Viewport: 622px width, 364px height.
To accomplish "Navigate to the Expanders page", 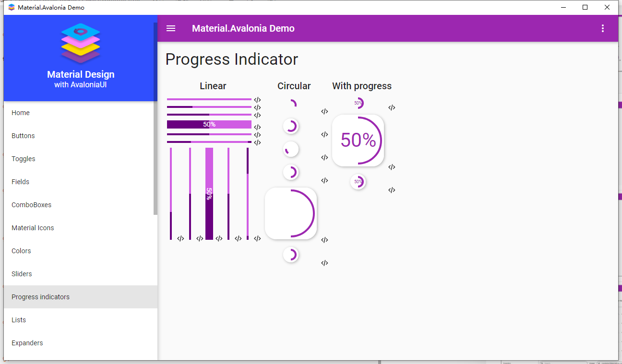I will click(80, 343).
